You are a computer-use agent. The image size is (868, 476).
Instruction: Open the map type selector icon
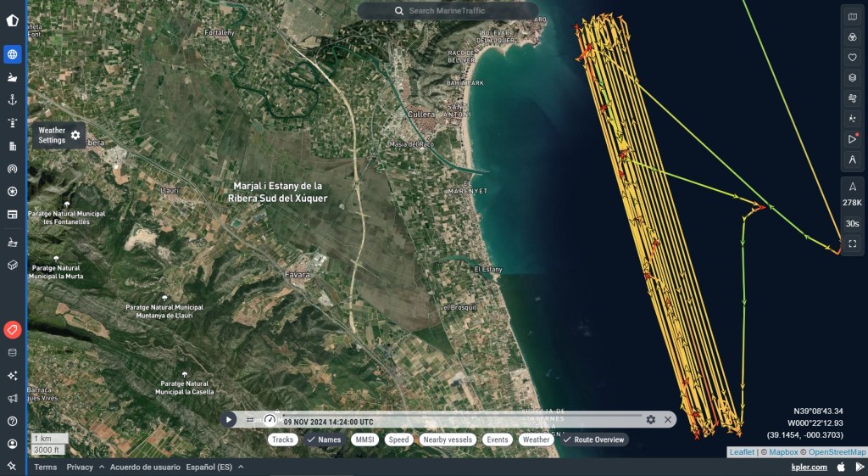click(852, 17)
